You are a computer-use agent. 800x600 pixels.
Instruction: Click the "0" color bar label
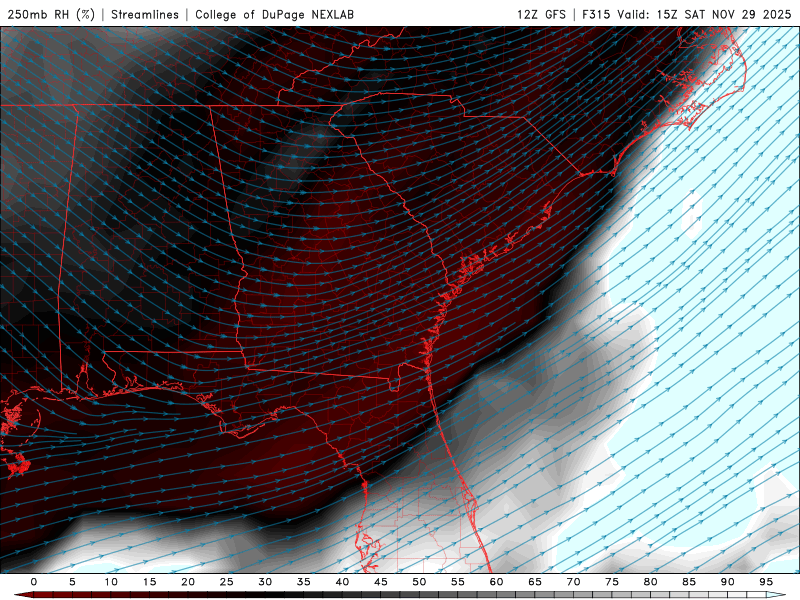(34, 582)
